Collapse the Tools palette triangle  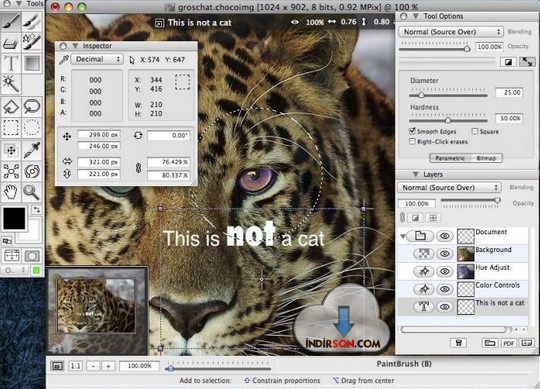pyautogui.click(x=19, y=4)
